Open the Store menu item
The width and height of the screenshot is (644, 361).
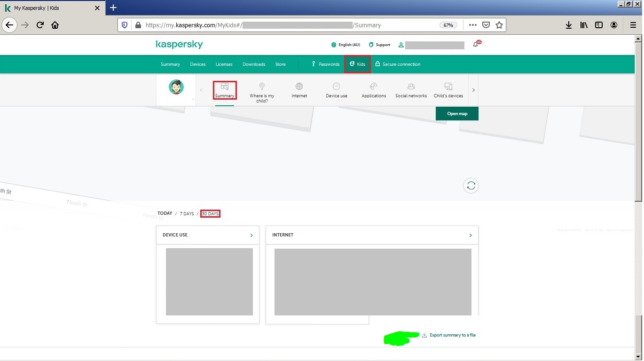(x=281, y=64)
